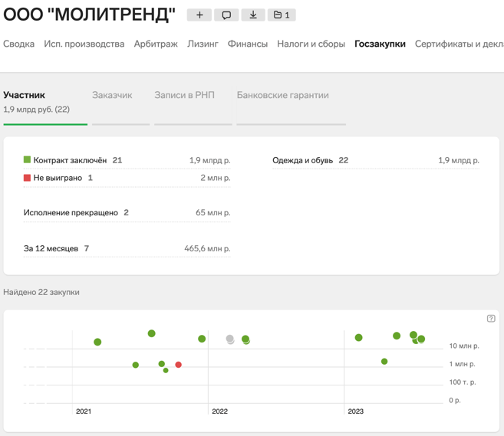The width and height of the screenshot is (504, 436).
Task: Filter by Не выиграно 1
Action: (x=127, y=178)
